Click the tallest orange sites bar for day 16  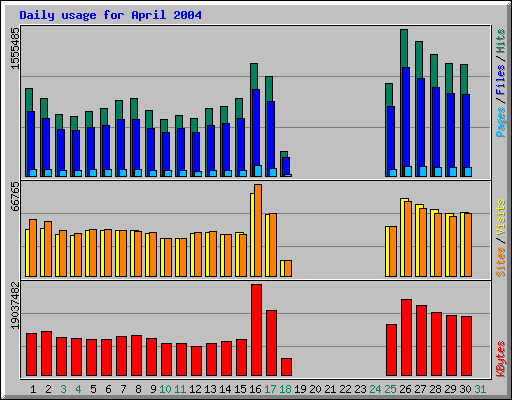258,230
